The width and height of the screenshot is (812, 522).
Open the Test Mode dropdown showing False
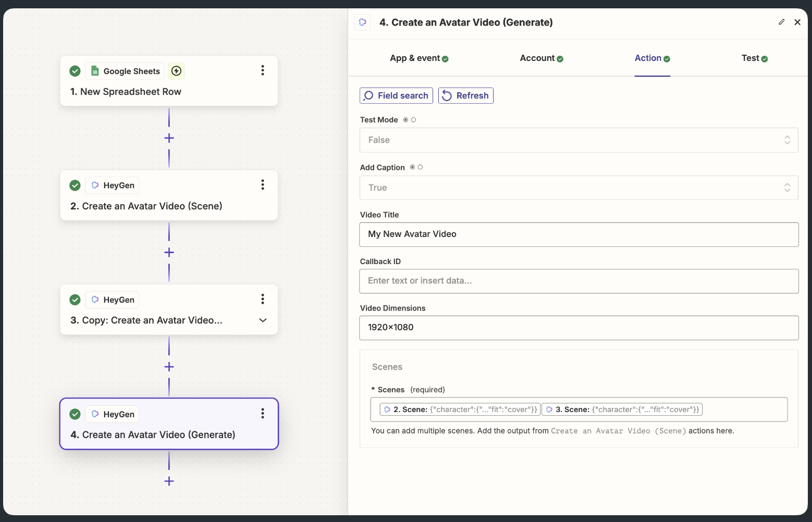(x=579, y=140)
